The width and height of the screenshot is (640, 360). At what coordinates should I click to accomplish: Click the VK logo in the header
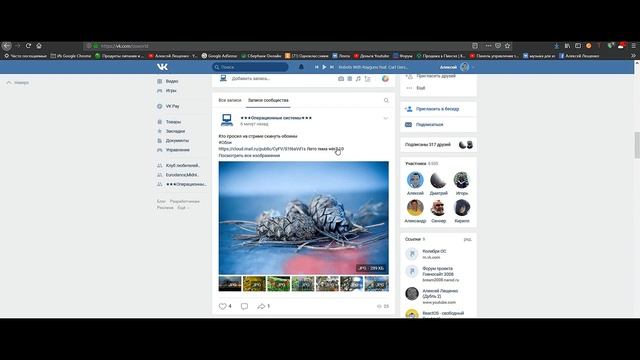(x=162, y=67)
